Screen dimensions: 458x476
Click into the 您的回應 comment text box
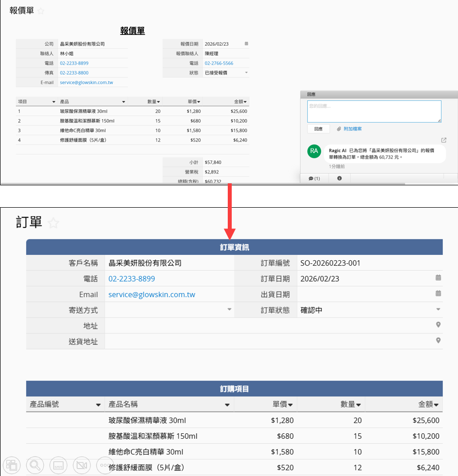pyautogui.click(x=374, y=111)
